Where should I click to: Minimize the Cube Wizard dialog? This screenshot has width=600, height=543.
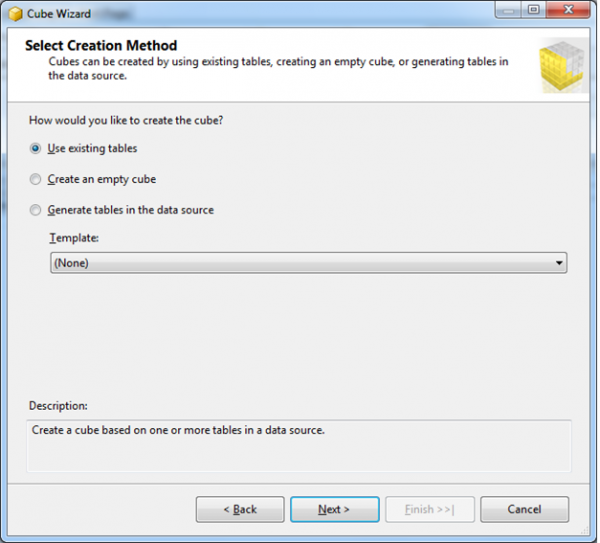click(x=509, y=11)
